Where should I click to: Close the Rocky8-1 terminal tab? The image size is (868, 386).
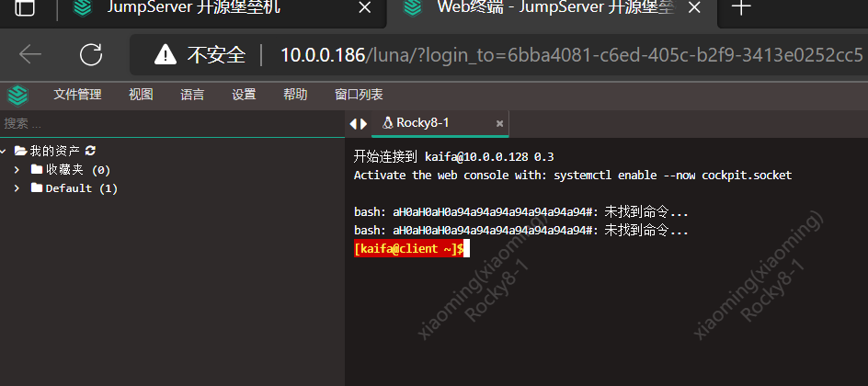tap(499, 124)
